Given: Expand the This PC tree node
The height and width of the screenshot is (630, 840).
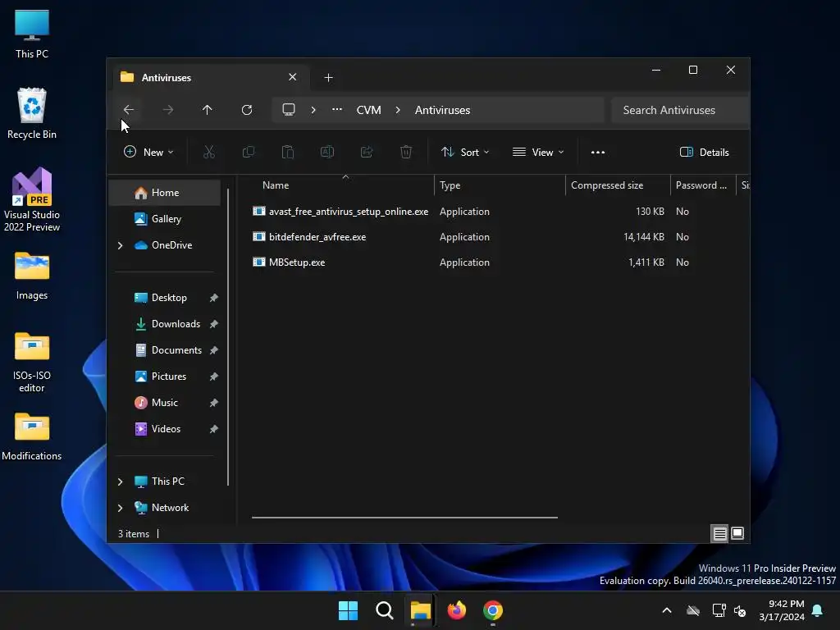Looking at the screenshot, I should tap(120, 482).
